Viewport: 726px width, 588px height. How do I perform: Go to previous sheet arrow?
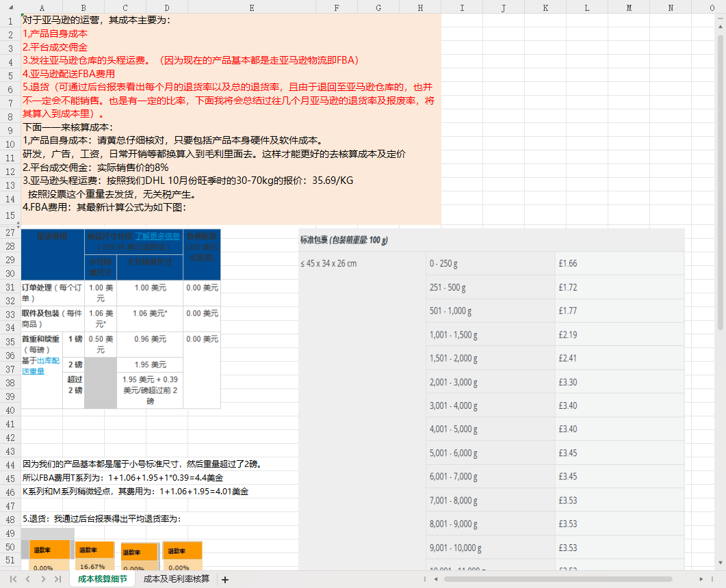pyautogui.click(x=28, y=579)
